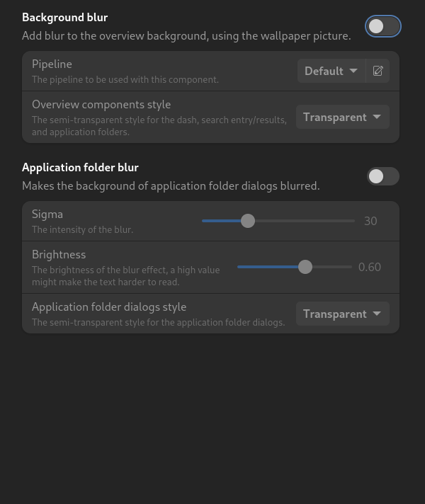This screenshot has height=504, width=425.
Task: Click the Brightness row title
Action: (59, 255)
